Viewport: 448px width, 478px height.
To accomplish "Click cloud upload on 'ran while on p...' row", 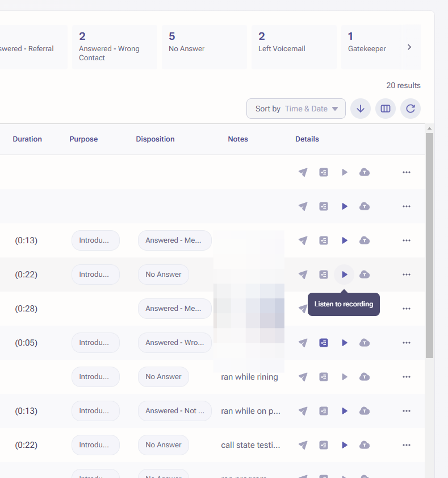I will [x=364, y=411].
